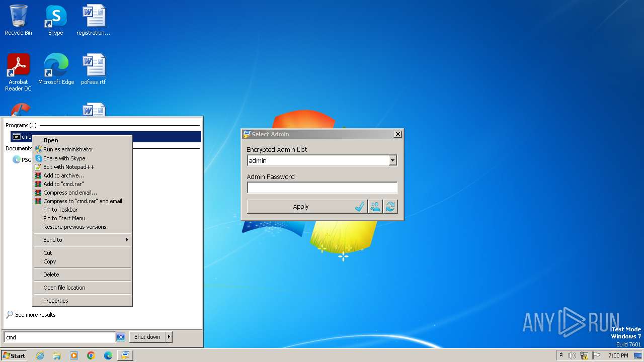The width and height of the screenshot is (644, 362).
Task: Select Open file location entry
Action: 83,288
